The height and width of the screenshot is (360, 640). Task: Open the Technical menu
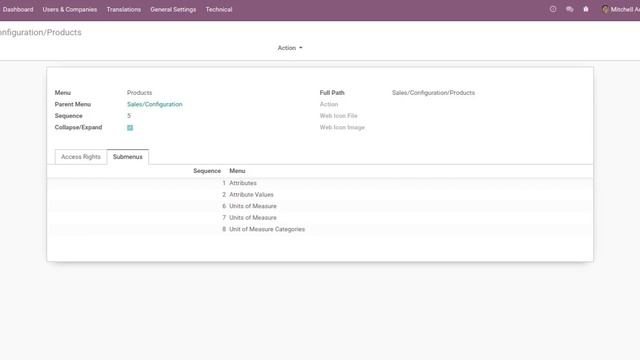pos(219,9)
